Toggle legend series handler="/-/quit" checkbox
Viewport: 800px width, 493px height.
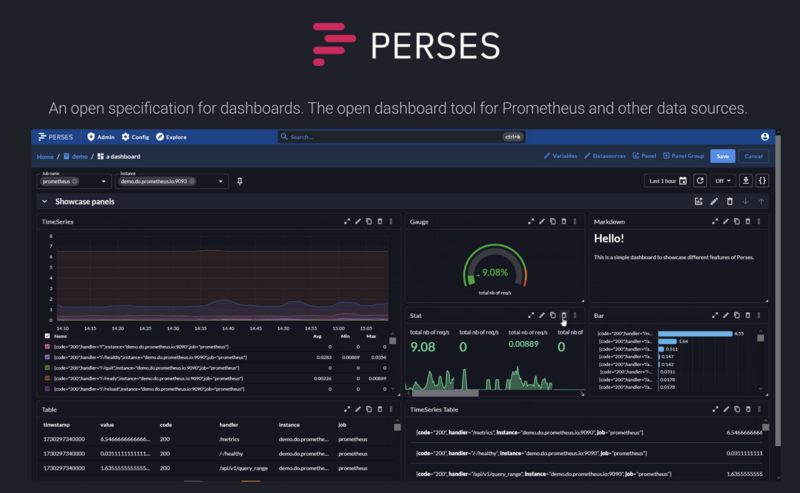47,368
